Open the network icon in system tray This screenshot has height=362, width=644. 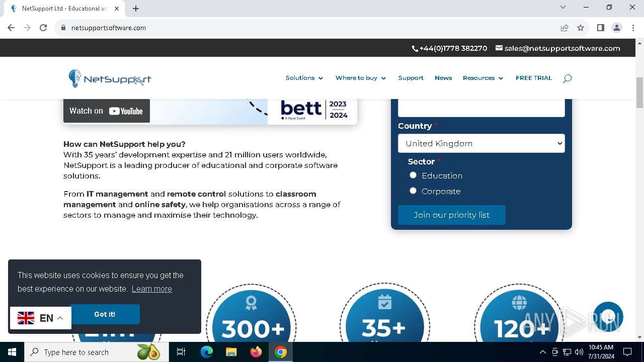tap(567, 352)
